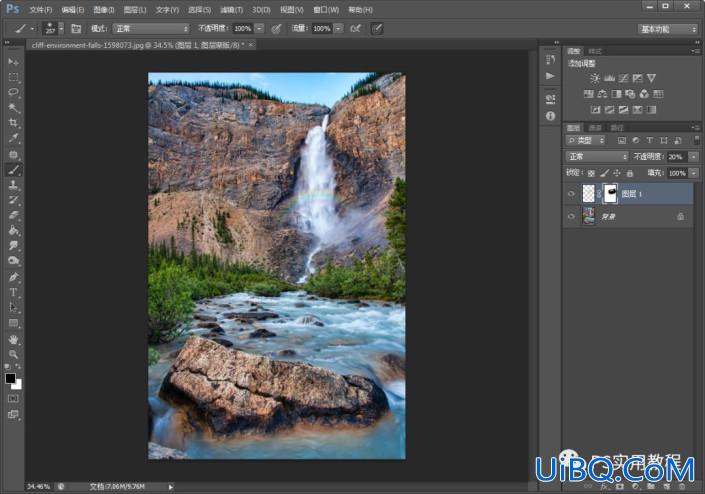The height and width of the screenshot is (494, 705).
Task: Click the background white color swatch
Action: (x=18, y=385)
